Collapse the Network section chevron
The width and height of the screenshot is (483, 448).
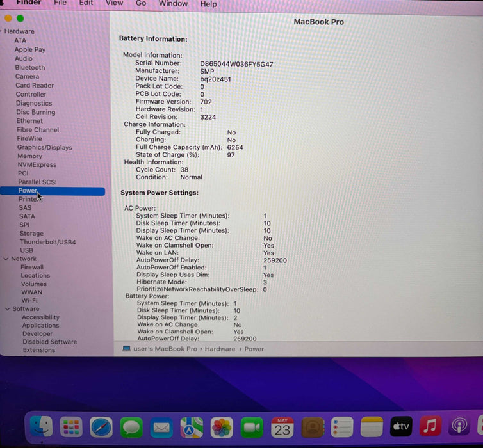pyautogui.click(x=6, y=259)
